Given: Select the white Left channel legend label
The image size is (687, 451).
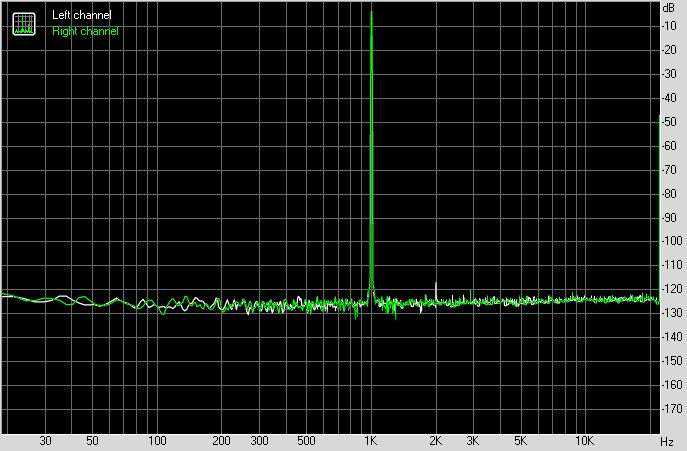Looking at the screenshot, I should 82,15.
